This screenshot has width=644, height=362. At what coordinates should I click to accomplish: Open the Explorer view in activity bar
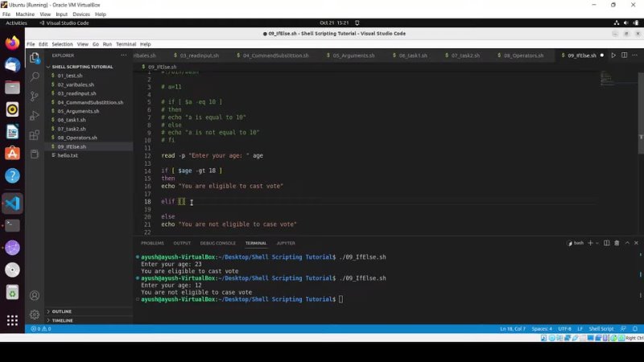tap(35, 58)
